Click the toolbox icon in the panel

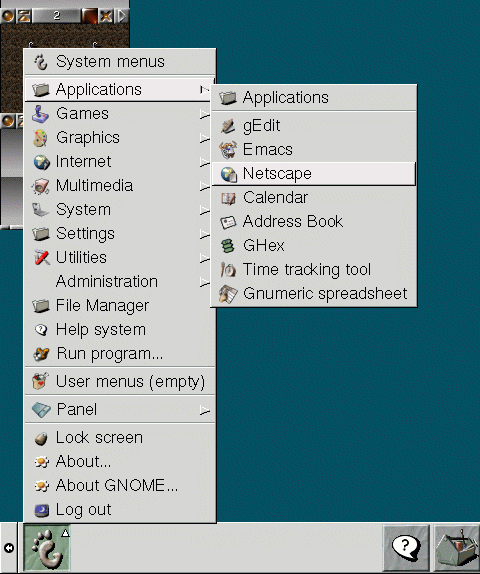tap(457, 548)
